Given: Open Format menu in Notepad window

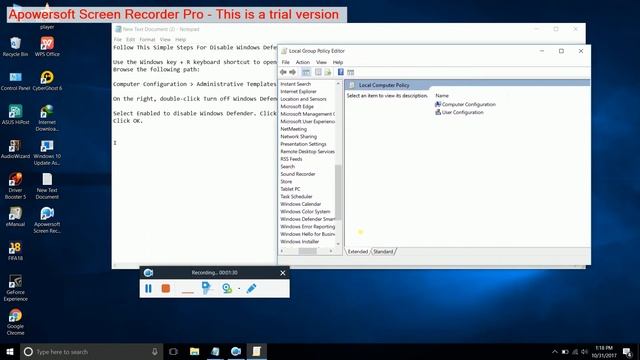Looking at the screenshot, I should (x=147, y=40).
